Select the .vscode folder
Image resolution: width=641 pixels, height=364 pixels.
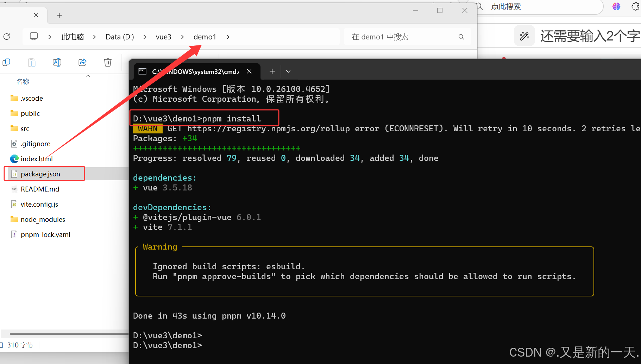point(32,98)
